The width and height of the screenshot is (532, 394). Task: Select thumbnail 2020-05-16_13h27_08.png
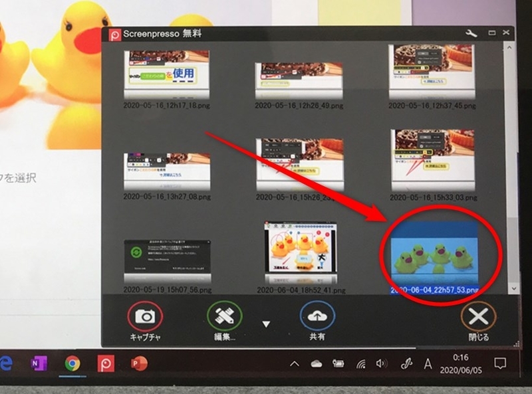tap(167, 171)
